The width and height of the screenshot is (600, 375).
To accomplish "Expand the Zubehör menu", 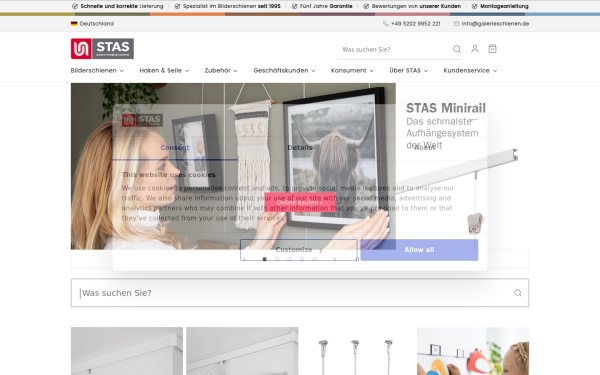I will pyautogui.click(x=221, y=70).
